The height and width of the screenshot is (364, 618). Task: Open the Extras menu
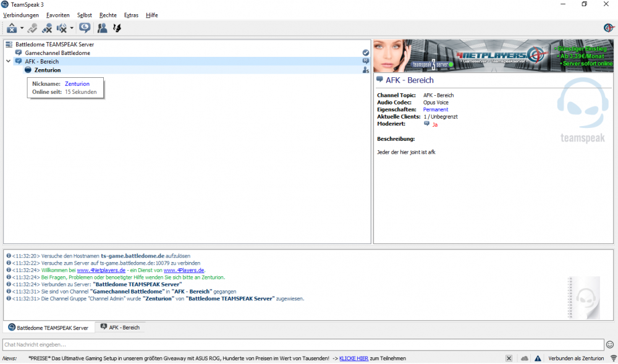point(131,15)
